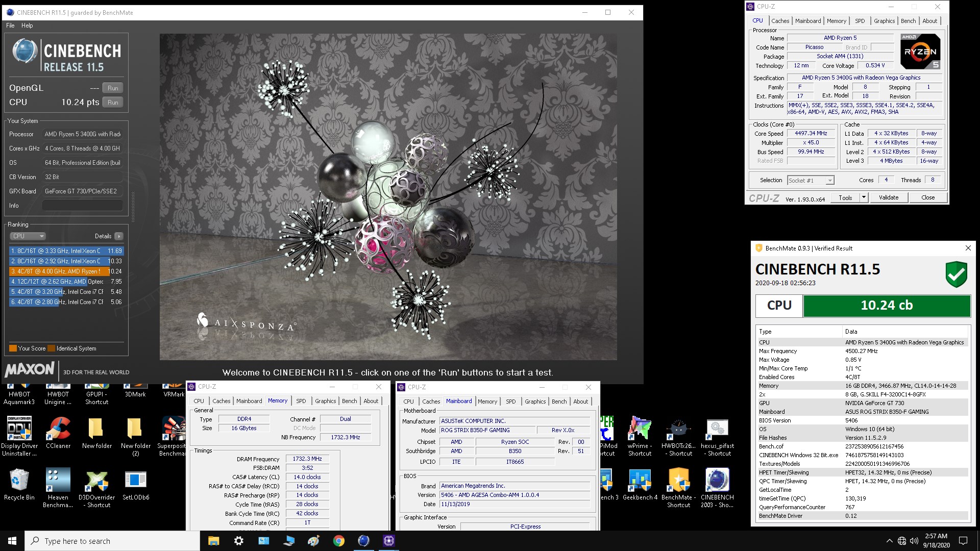Image resolution: width=980 pixels, height=551 pixels.
Task: Select ranking row '3. 4C/8T @ 4.00 GHz, AMD Ryzen'
Action: 66,271
